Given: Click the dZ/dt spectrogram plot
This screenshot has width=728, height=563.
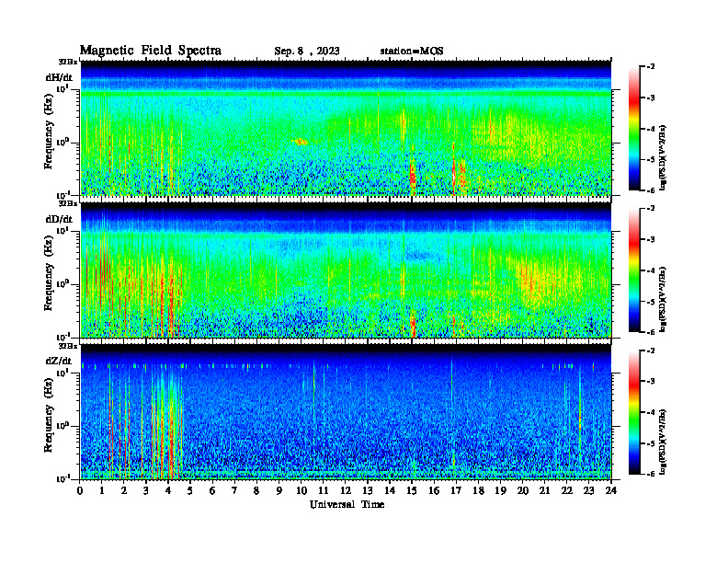Looking at the screenshot, I should (x=346, y=412).
